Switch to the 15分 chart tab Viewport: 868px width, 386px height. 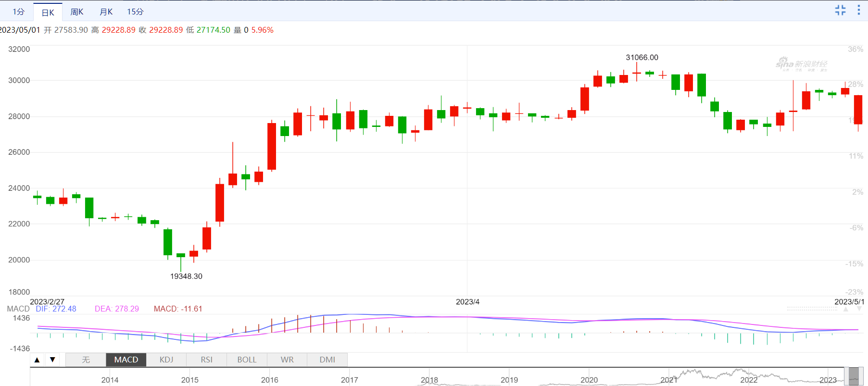135,12
